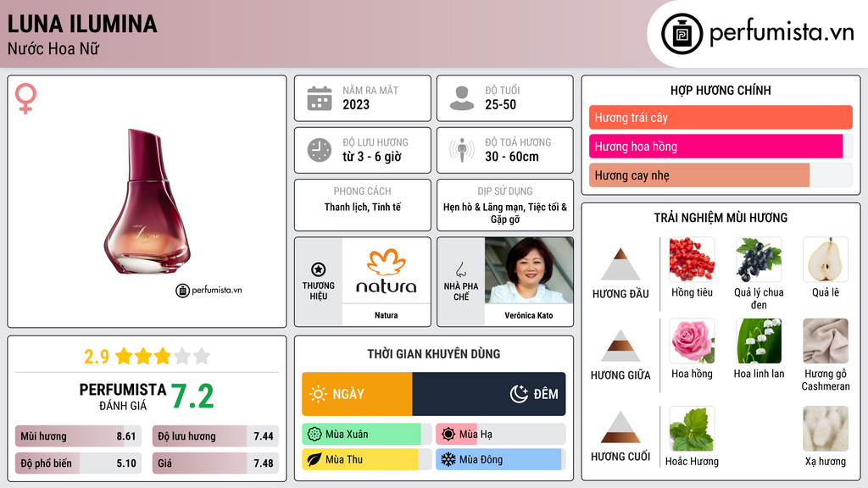Select the Mùa Thu season bar

pyautogui.click(x=367, y=459)
